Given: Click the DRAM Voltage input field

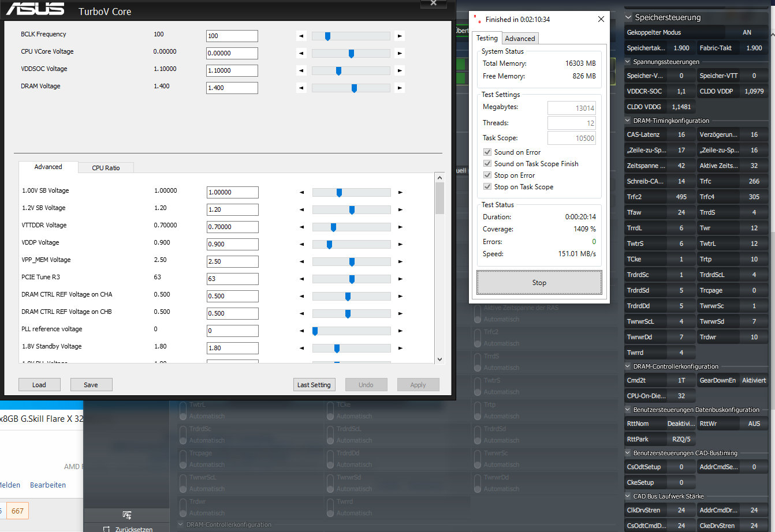Looking at the screenshot, I should [x=232, y=88].
